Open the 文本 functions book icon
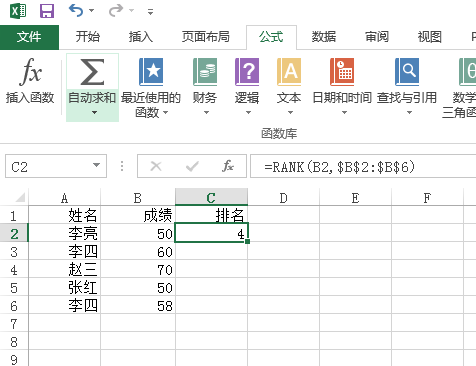Screen dimensions: 476x366 tap(289, 72)
